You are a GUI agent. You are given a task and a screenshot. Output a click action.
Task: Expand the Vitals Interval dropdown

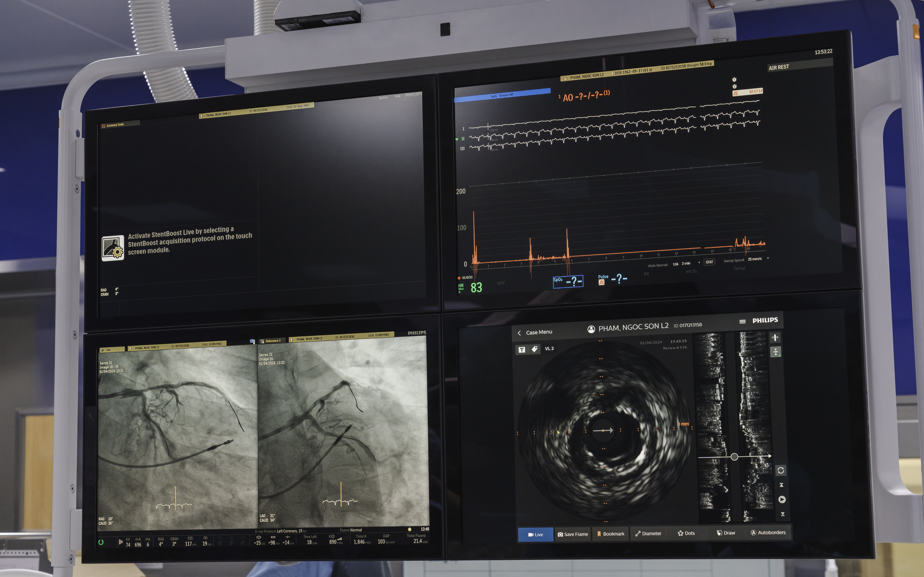(699, 263)
